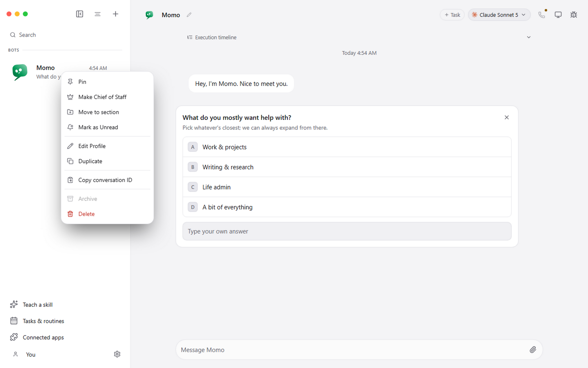Image resolution: width=588 pixels, height=368 pixels.
Task: Open settings gear icon in sidebar
Action: pos(117,354)
